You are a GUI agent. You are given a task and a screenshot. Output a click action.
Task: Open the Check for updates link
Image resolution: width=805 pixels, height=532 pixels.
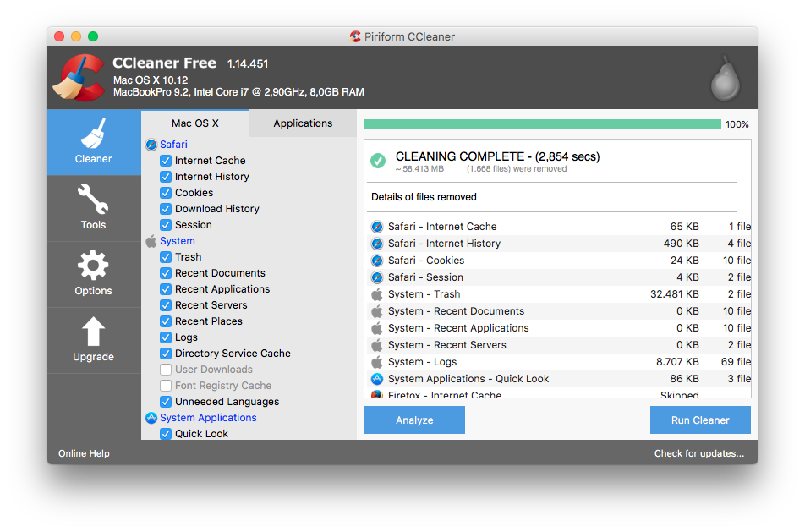point(698,454)
